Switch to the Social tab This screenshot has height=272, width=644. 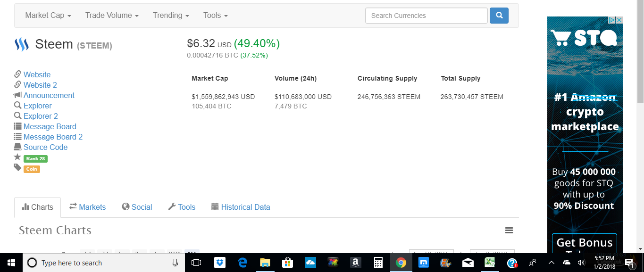[x=137, y=207]
